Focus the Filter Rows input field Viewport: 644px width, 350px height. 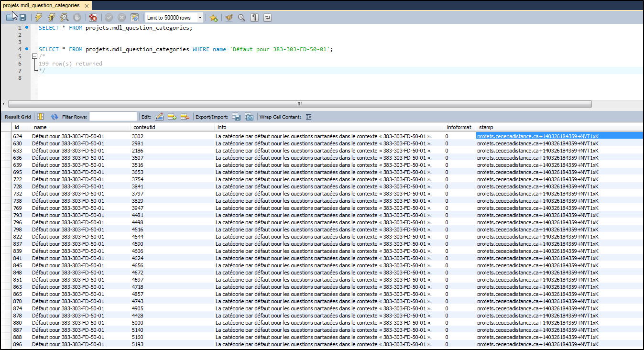(x=113, y=117)
